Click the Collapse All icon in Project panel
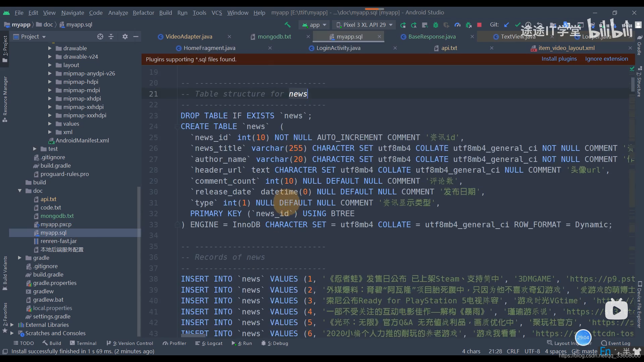644x362 pixels. tap(111, 37)
